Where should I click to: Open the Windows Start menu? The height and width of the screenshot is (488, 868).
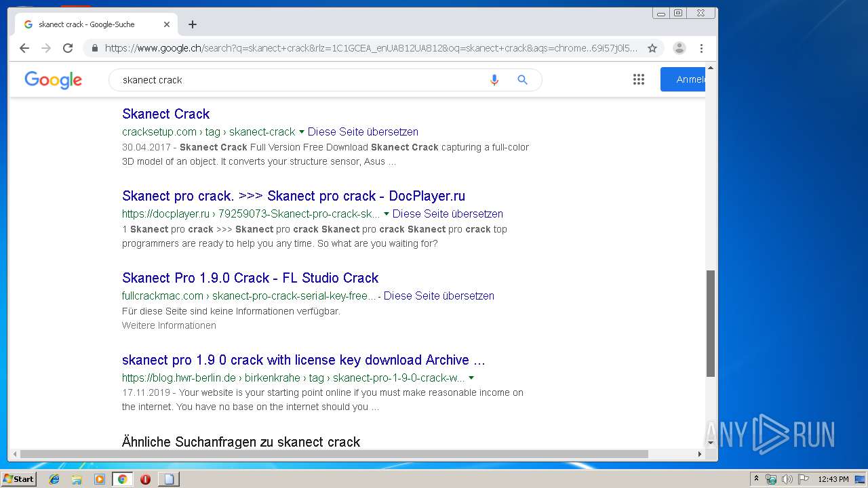[18, 479]
